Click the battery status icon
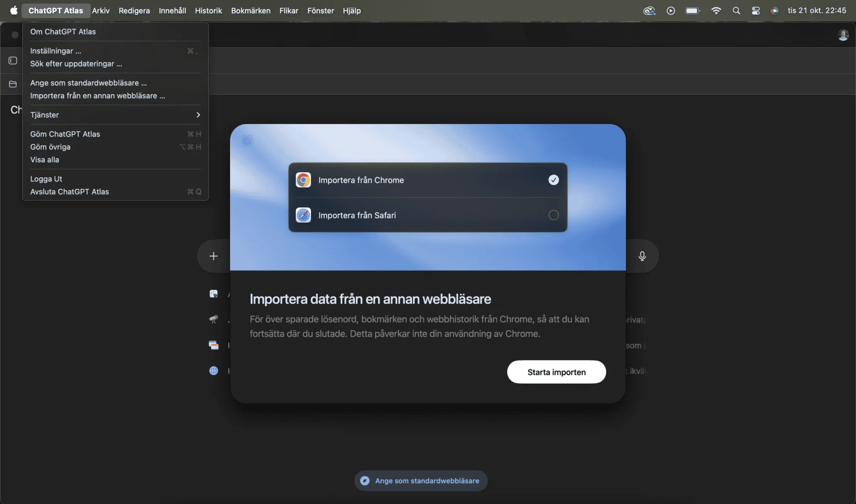 (693, 10)
